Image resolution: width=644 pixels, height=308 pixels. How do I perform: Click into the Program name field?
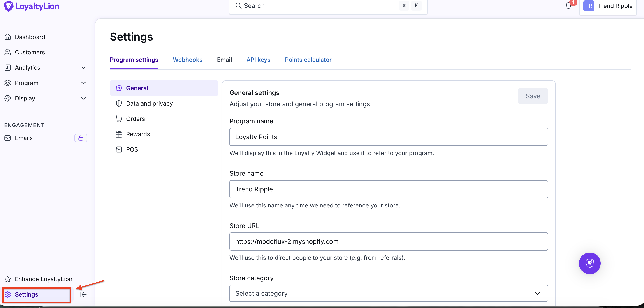[388, 137]
